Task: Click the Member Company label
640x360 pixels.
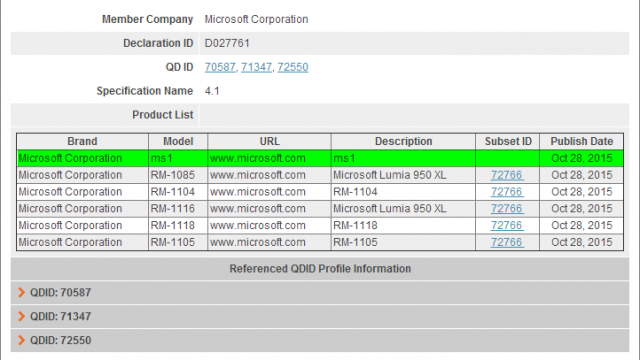Action: coord(147,19)
